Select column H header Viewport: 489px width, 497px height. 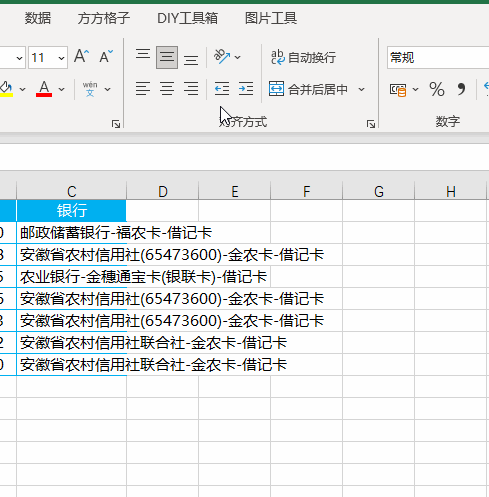[x=450, y=191]
